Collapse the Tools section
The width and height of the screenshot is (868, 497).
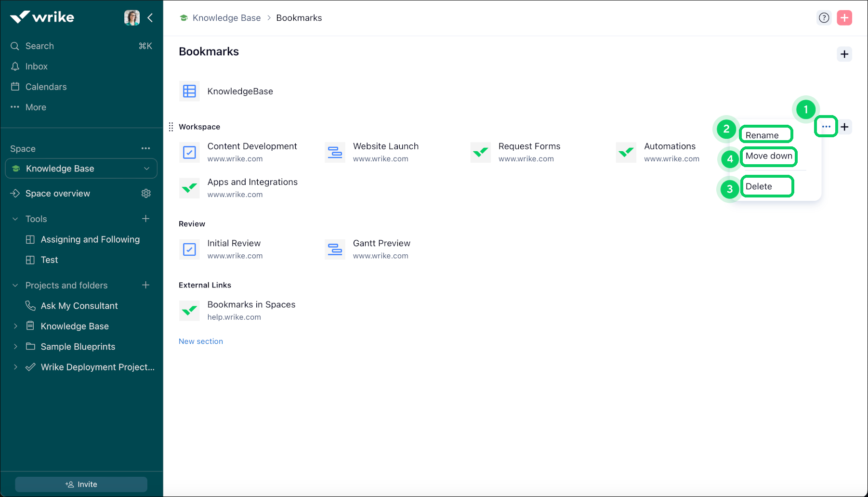pos(14,219)
